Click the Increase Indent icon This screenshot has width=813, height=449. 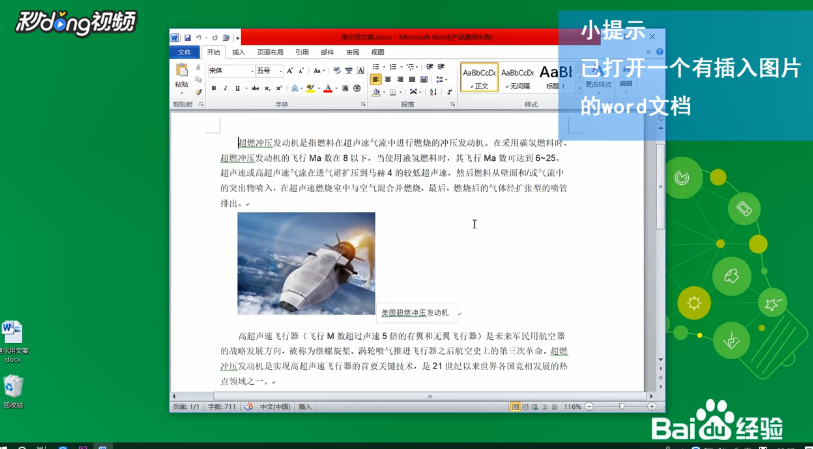441,66
